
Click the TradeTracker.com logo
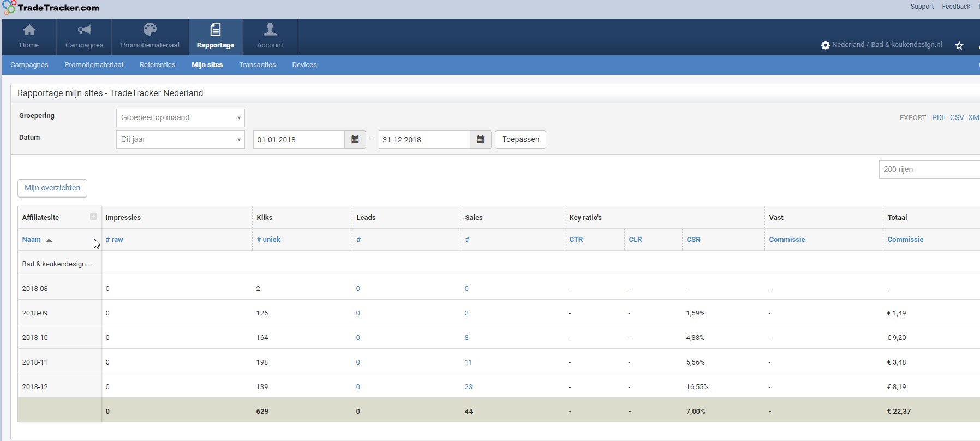tap(51, 8)
